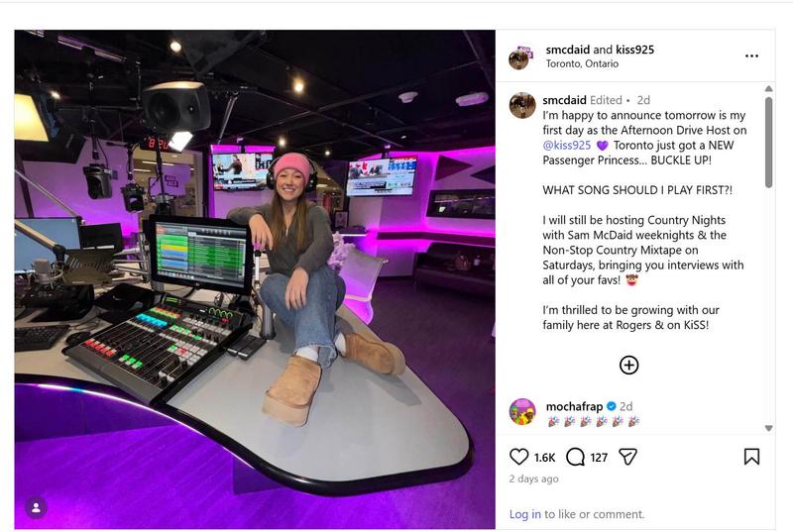Viewport: 793px width, 532px height.
Task: Click mochafrap's verified badge
Action: 611,406
